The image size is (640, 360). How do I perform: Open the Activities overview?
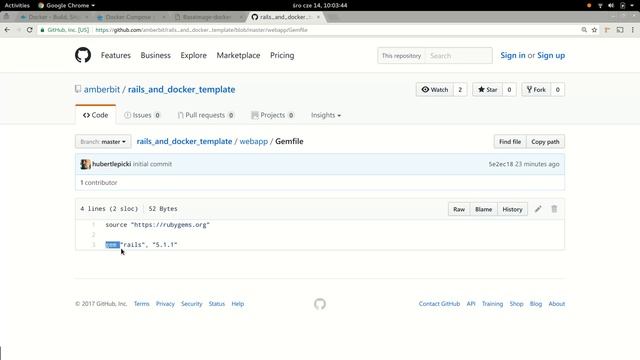pyautogui.click(x=17, y=5)
